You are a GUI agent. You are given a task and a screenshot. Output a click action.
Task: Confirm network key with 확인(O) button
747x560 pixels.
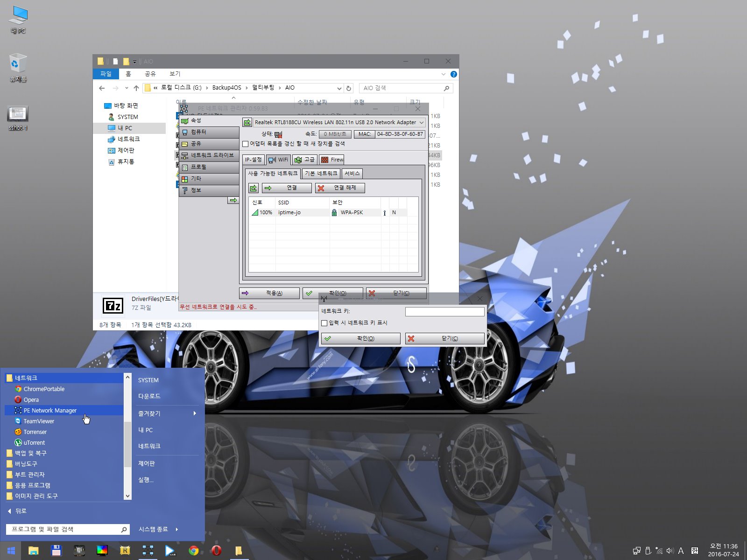pyautogui.click(x=360, y=338)
